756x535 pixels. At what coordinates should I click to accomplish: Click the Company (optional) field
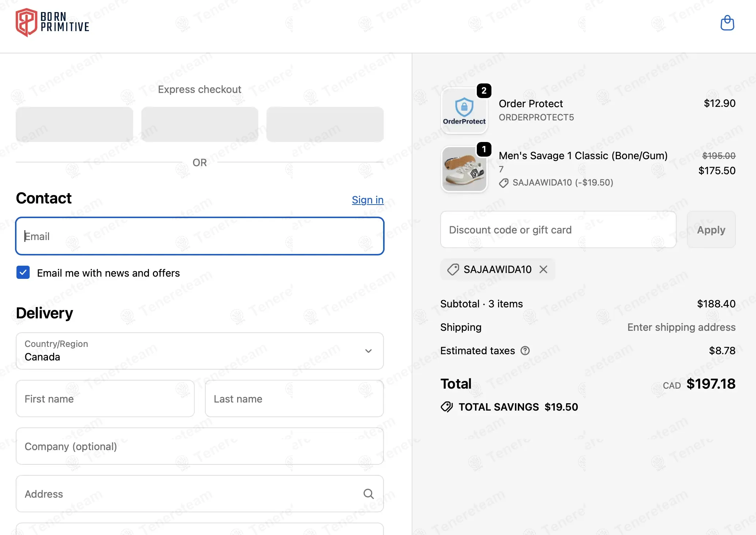tap(199, 446)
